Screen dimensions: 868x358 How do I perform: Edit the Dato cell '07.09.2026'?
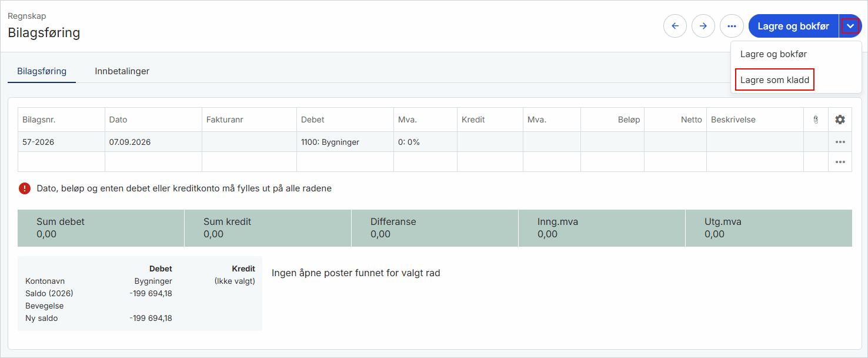[153, 142]
